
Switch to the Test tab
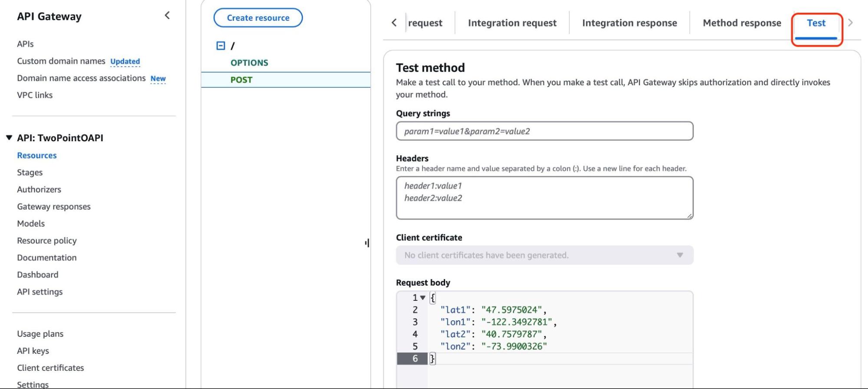816,23
